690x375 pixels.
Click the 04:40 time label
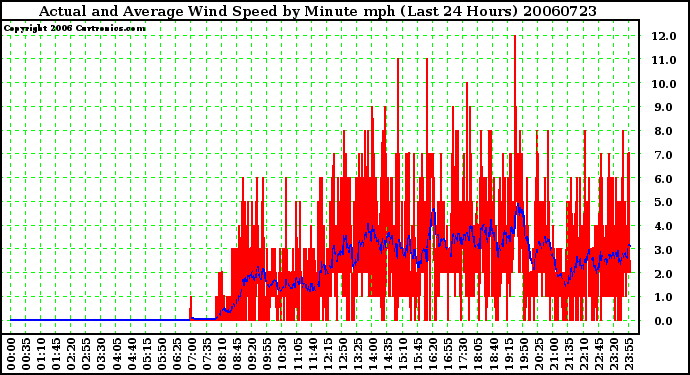tap(131, 354)
